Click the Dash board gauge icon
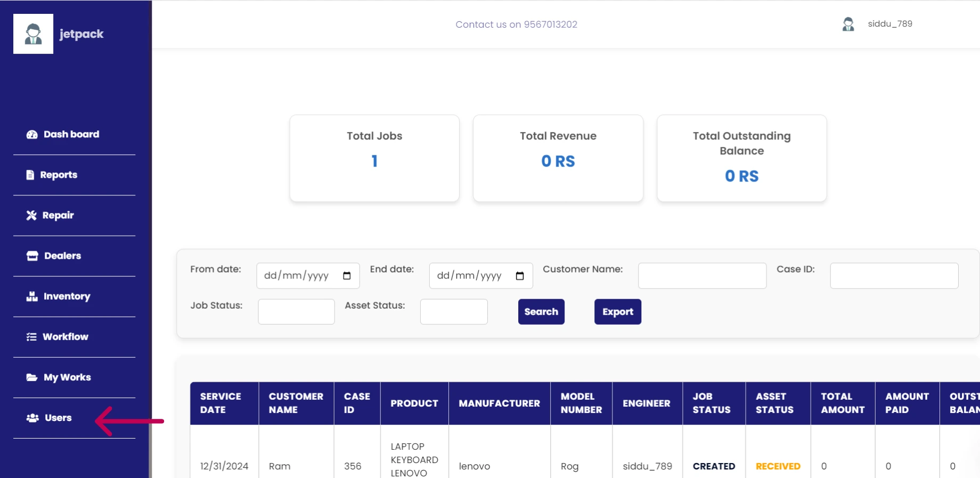The width and height of the screenshot is (980, 478). [x=32, y=135]
